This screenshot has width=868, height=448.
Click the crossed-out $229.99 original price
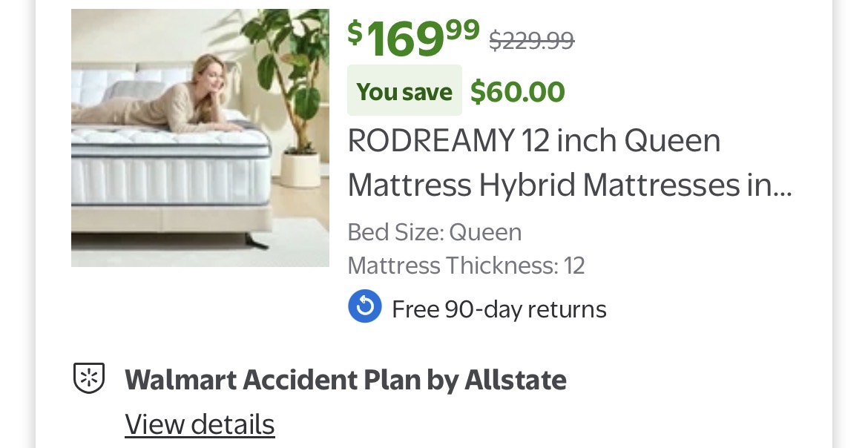(x=531, y=40)
